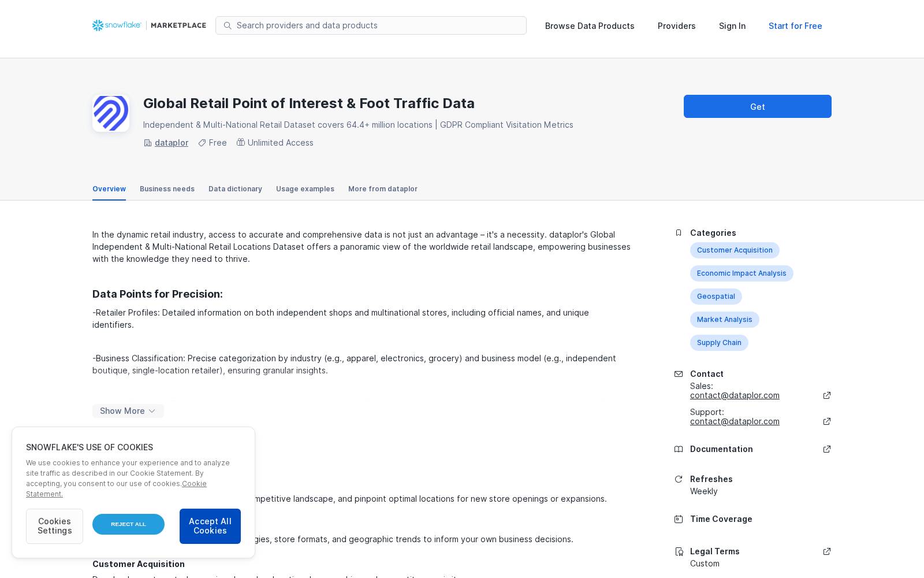Image resolution: width=924 pixels, height=578 pixels.
Task: Click the Categories bookmark icon
Action: click(x=679, y=233)
